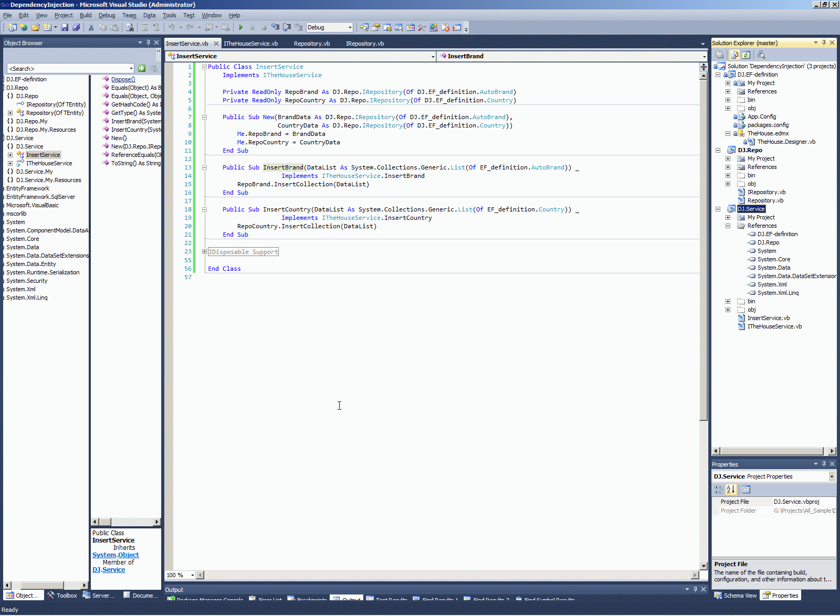
Task: Click inside the Object Browser search field
Action: click(67, 69)
